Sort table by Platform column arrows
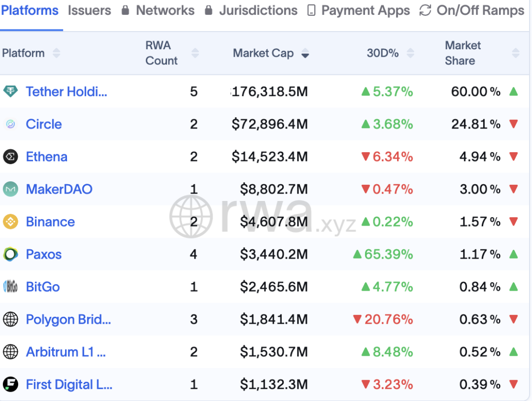532x401 pixels. tap(56, 53)
